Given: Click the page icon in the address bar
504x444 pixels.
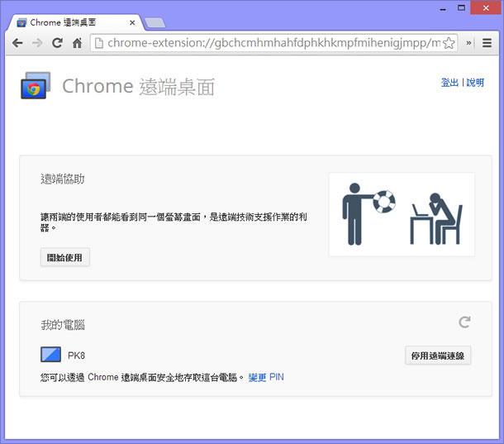Looking at the screenshot, I should [99, 43].
